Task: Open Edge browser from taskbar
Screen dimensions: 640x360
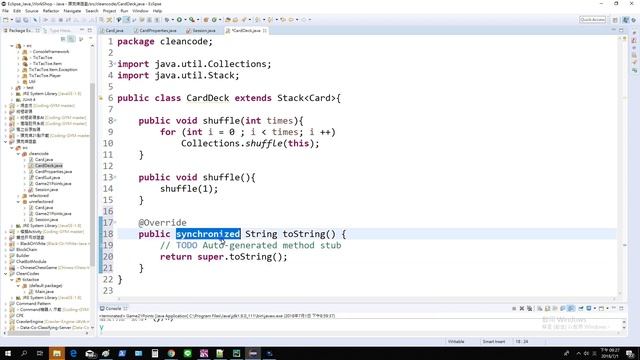Action: click(73, 353)
